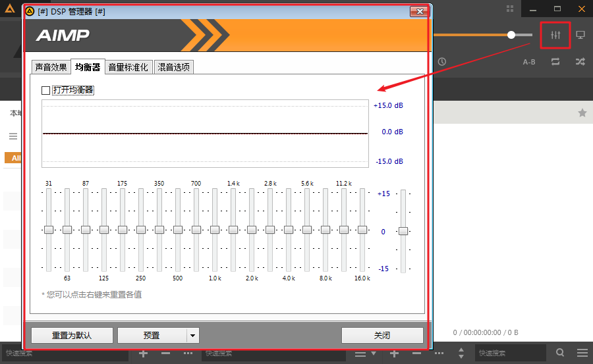Click the 500 Hz equalizer band slider
This screenshot has width=593, height=364.
pos(178,230)
